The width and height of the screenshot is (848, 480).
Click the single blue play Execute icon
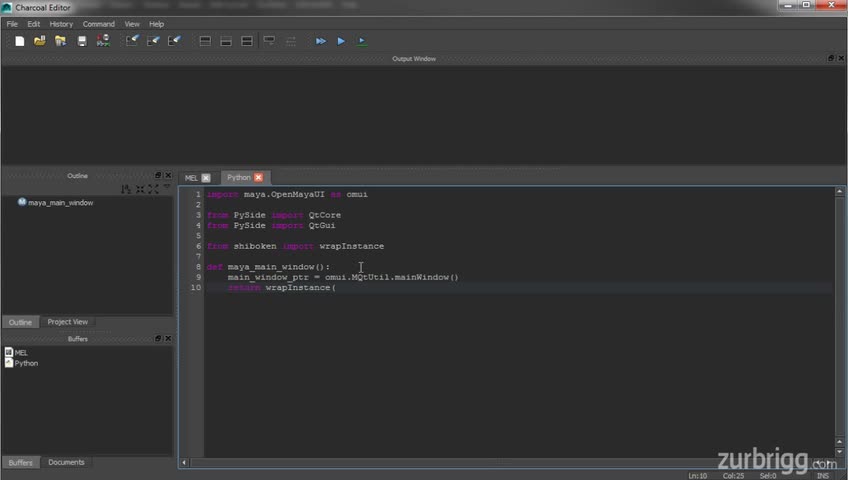[341, 41]
